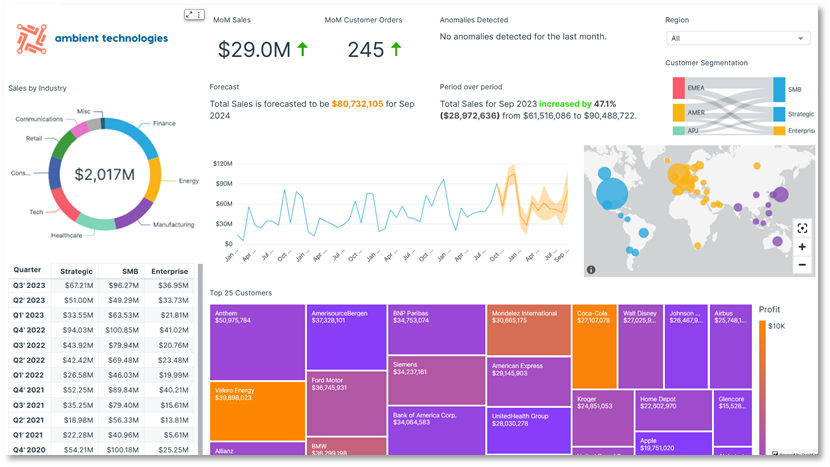Open the map info icon

tap(591, 270)
